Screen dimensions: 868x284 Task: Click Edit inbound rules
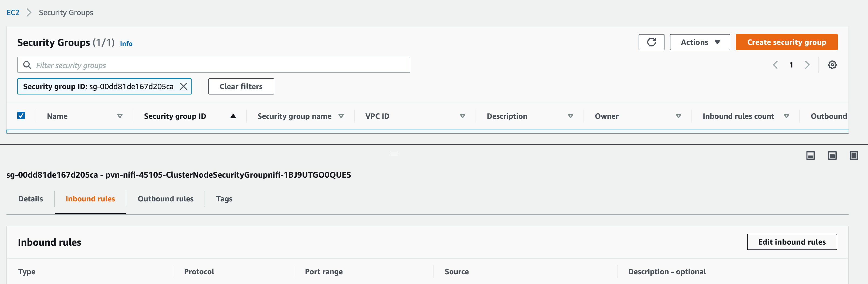(792, 242)
